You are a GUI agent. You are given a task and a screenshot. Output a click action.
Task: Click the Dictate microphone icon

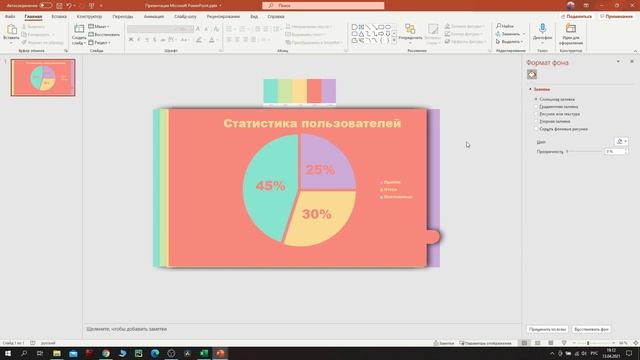(542, 29)
